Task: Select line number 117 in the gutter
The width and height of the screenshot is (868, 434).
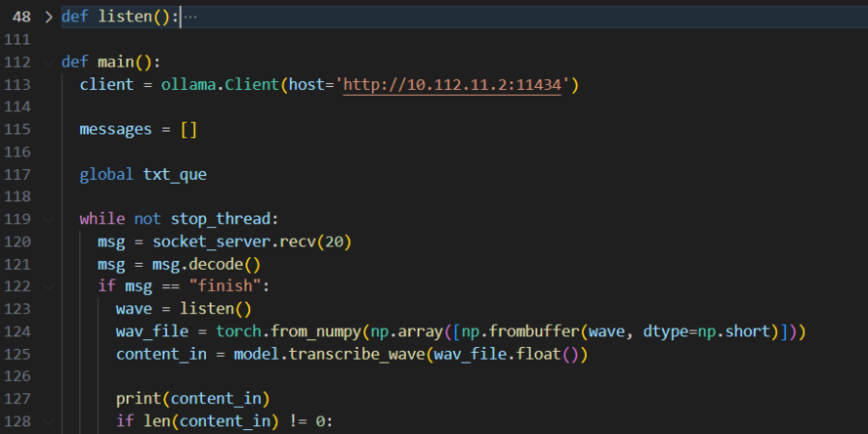Action: 19,174
